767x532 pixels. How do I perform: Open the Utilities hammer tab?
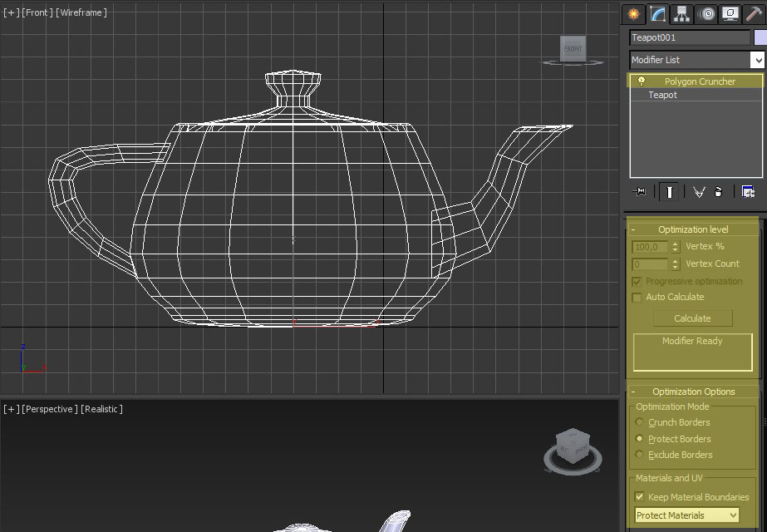point(755,13)
